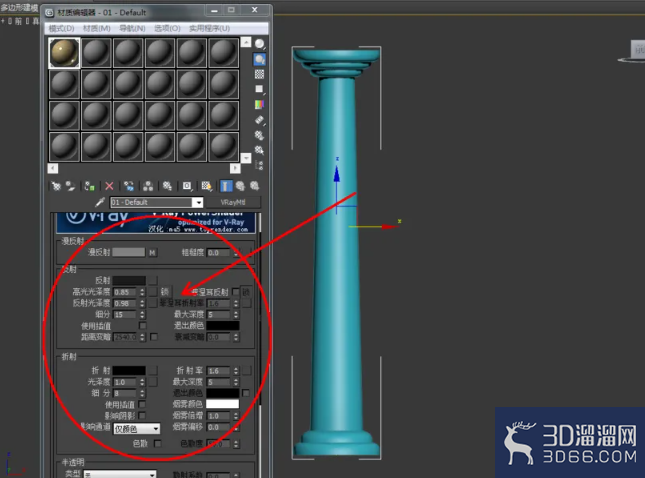The image size is (645, 478).
Task: Open the 影响通道 仅颜色 dropdown
Action: pyautogui.click(x=137, y=429)
